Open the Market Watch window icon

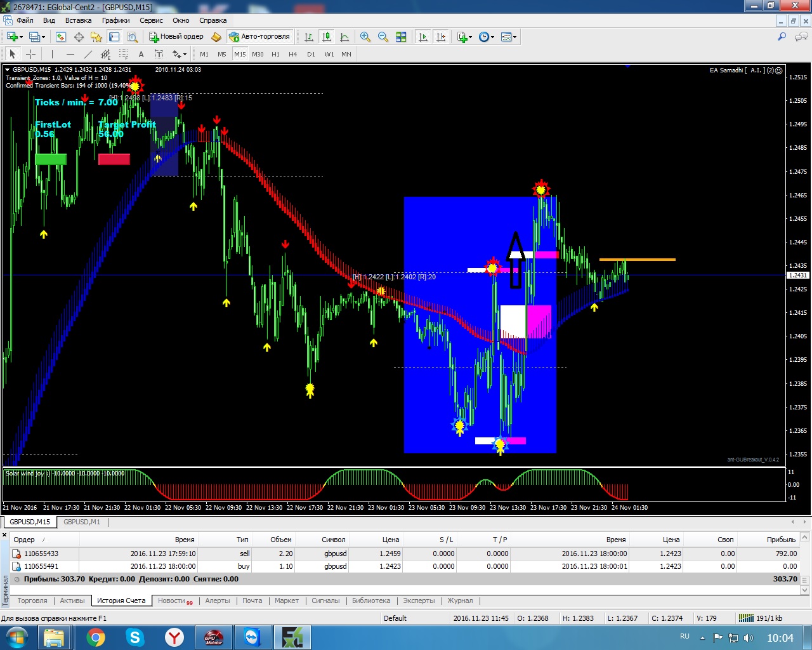(61, 37)
